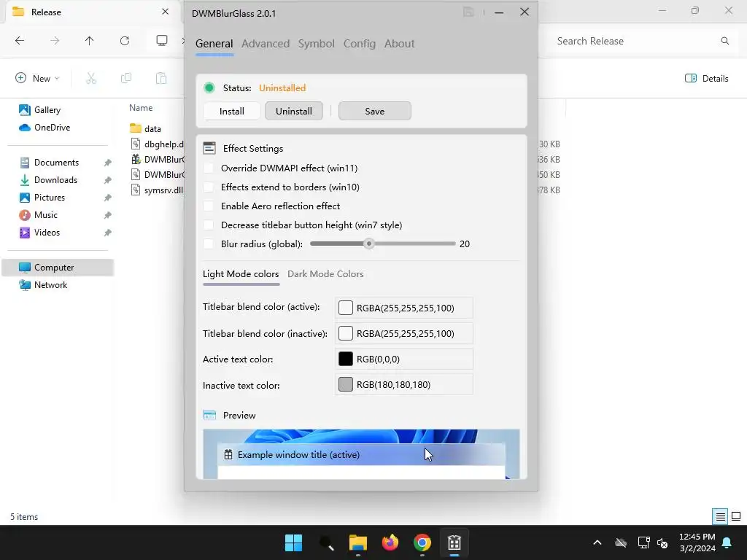Select the symsrv.dll file
Screen dimensions: 747x560
click(x=157, y=190)
